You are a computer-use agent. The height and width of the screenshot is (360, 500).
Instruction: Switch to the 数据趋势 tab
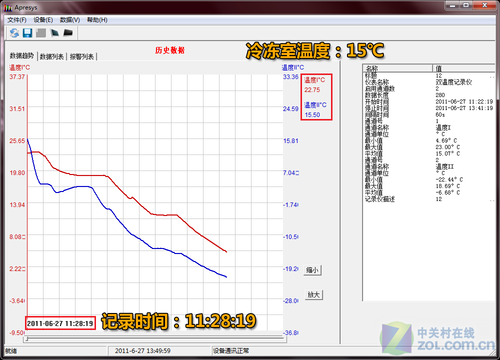[22, 56]
